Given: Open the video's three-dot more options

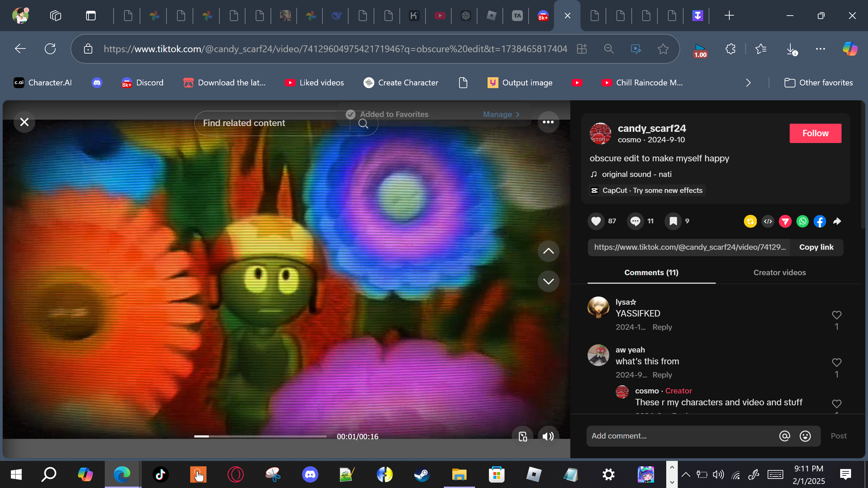Looking at the screenshot, I should 548,122.
